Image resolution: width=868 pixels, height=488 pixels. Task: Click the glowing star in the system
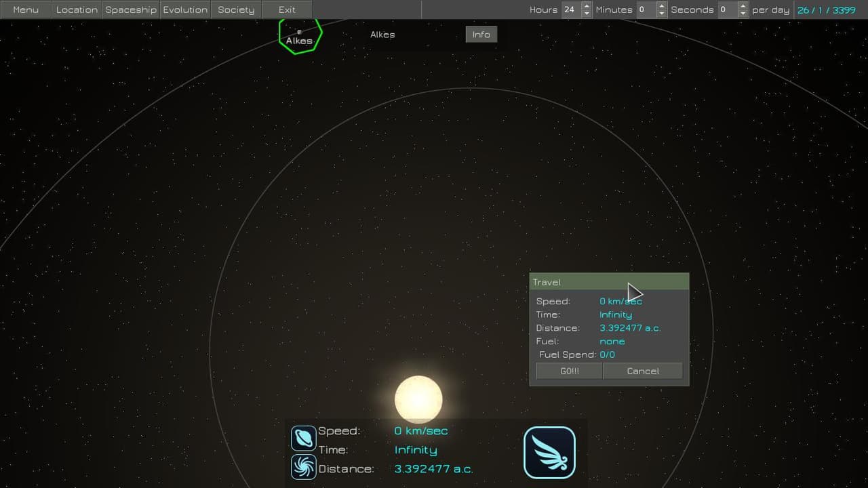pos(418,400)
